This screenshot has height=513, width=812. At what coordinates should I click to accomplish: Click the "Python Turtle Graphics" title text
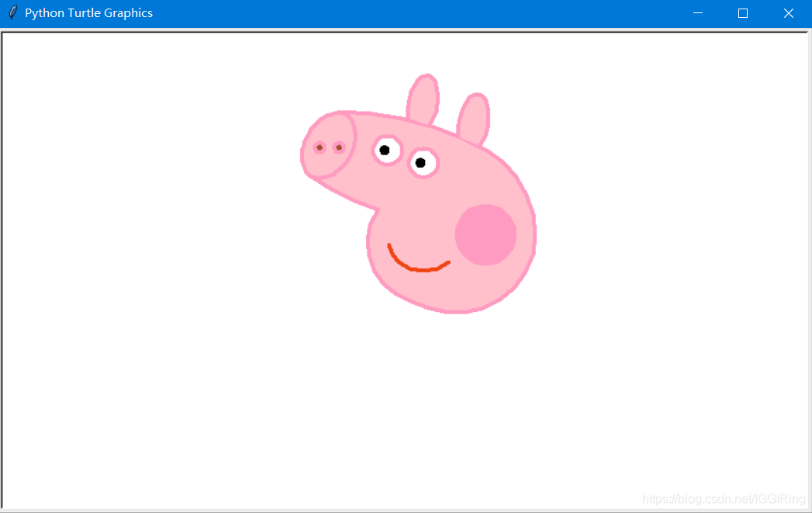88,13
